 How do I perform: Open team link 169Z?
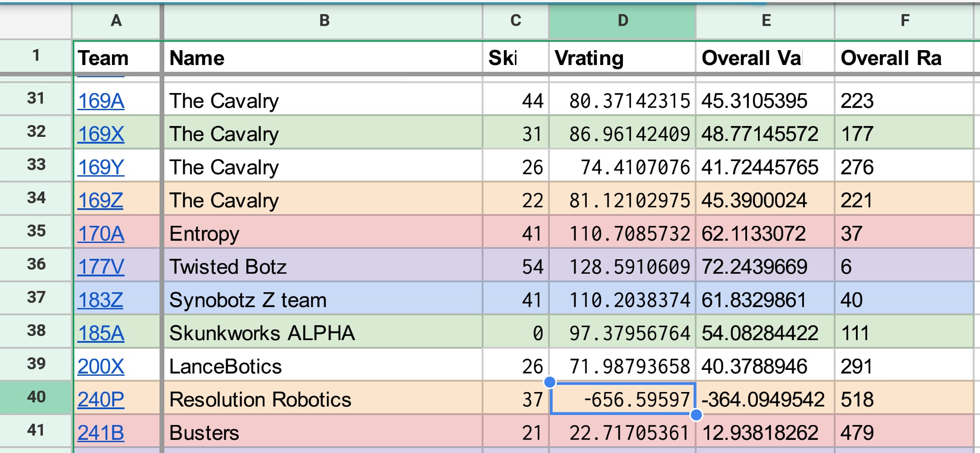[x=100, y=200]
